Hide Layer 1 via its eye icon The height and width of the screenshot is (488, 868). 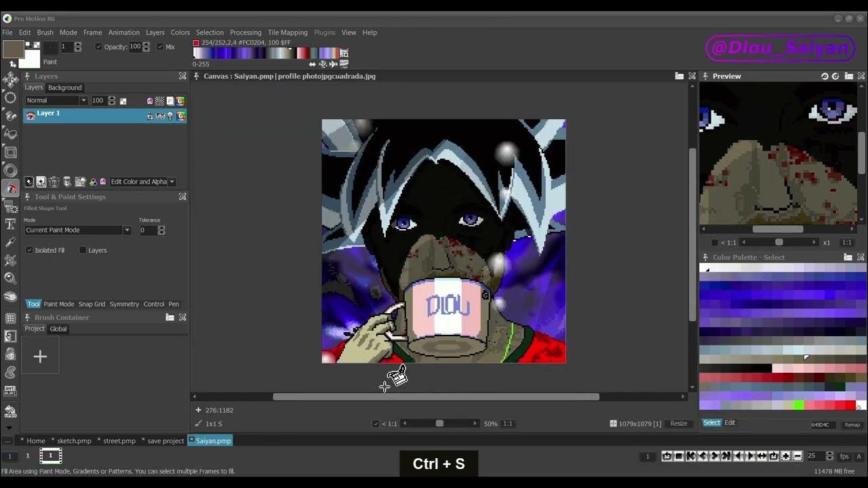(170, 116)
